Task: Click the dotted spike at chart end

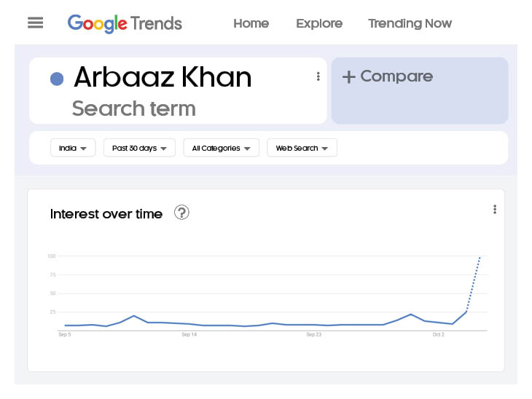Action: (474, 283)
